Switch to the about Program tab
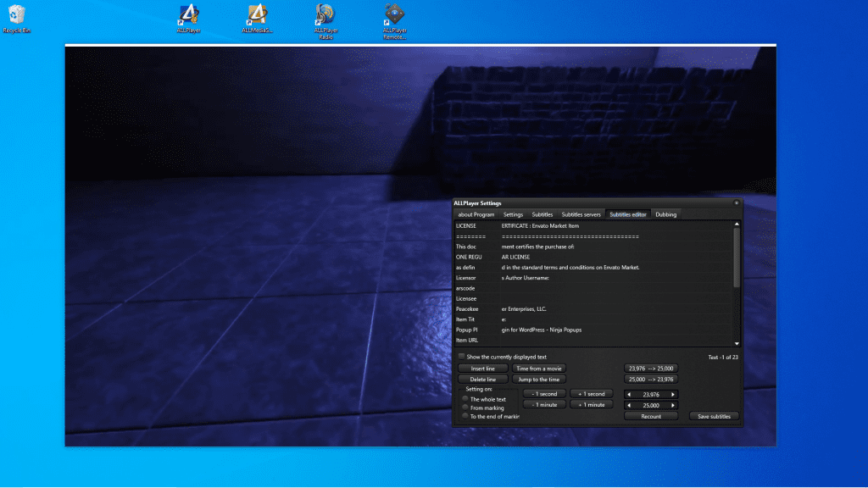 476,214
